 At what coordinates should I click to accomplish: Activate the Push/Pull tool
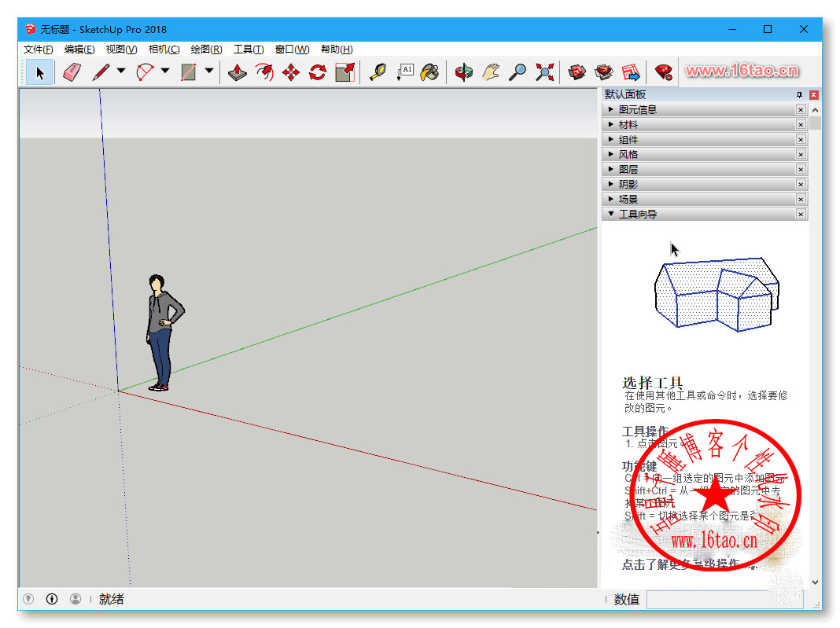[238, 73]
